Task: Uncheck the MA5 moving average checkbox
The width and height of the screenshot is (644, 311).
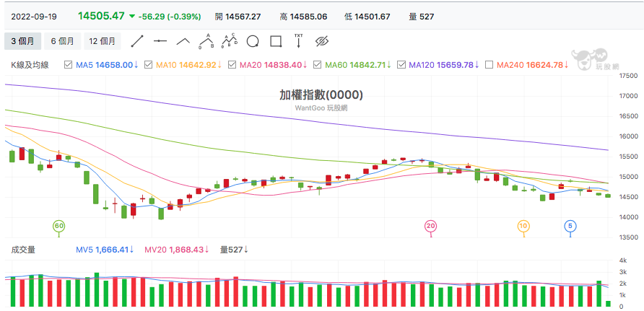Action: 68,64
